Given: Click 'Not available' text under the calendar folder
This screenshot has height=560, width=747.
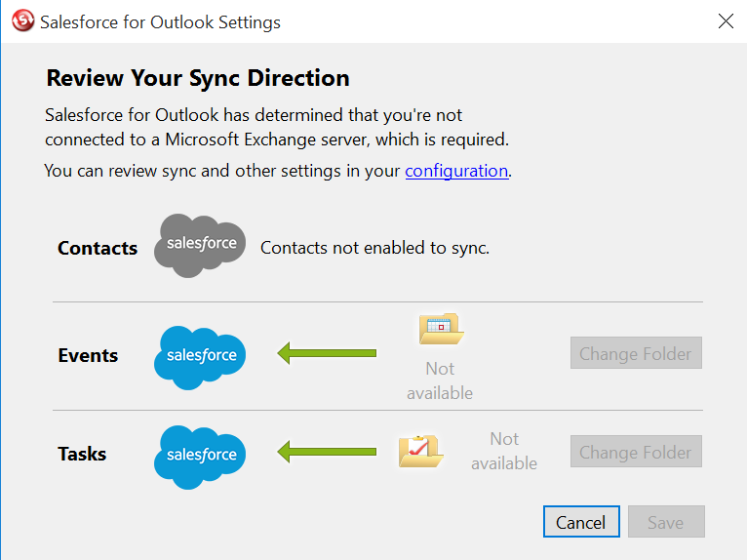Looking at the screenshot, I should coord(440,380).
